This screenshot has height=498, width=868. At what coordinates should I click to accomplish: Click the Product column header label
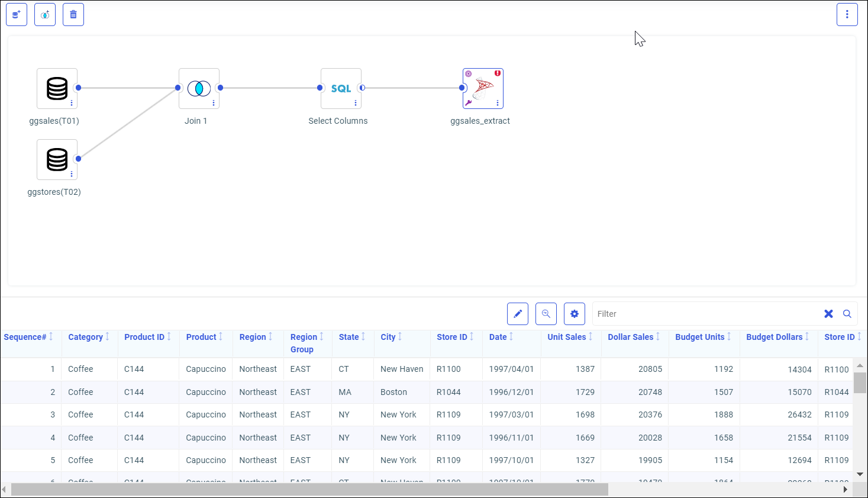pos(201,337)
